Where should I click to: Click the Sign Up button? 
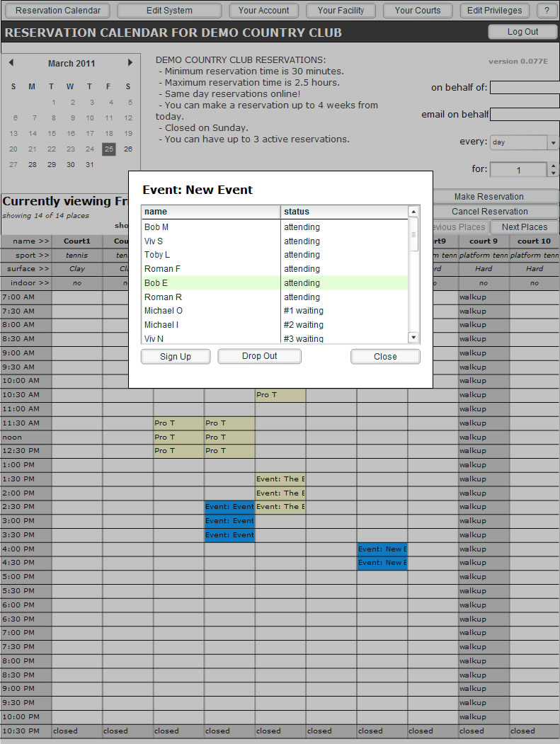[x=176, y=357]
